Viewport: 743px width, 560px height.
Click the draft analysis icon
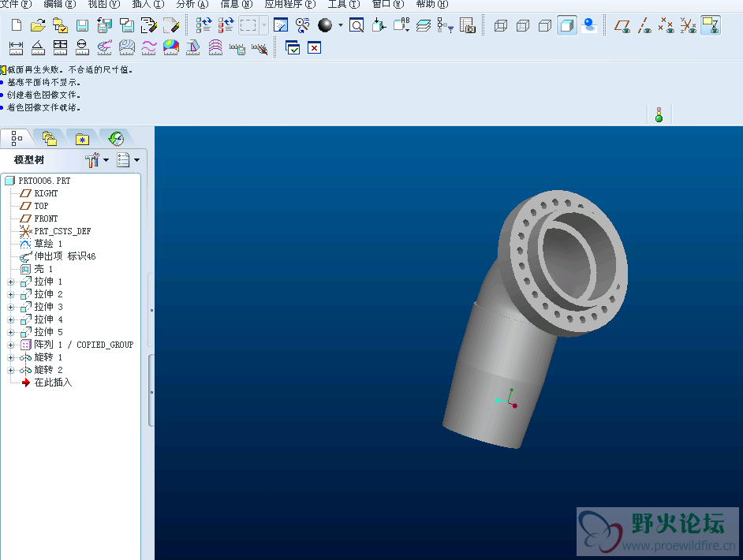point(193,47)
